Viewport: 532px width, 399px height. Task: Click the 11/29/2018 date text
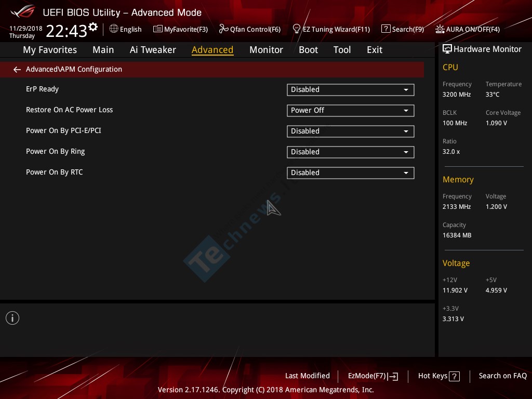pos(26,29)
